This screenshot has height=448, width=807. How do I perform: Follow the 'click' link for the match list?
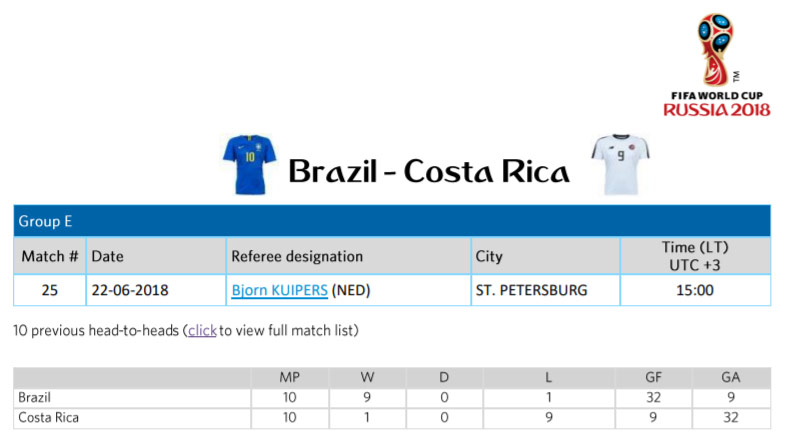click(202, 330)
